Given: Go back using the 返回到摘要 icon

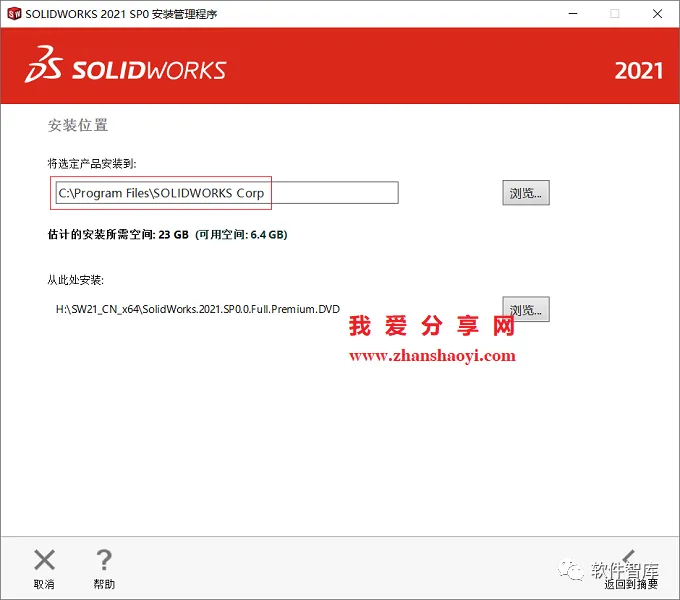Looking at the screenshot, I should (x=630, y=558).
